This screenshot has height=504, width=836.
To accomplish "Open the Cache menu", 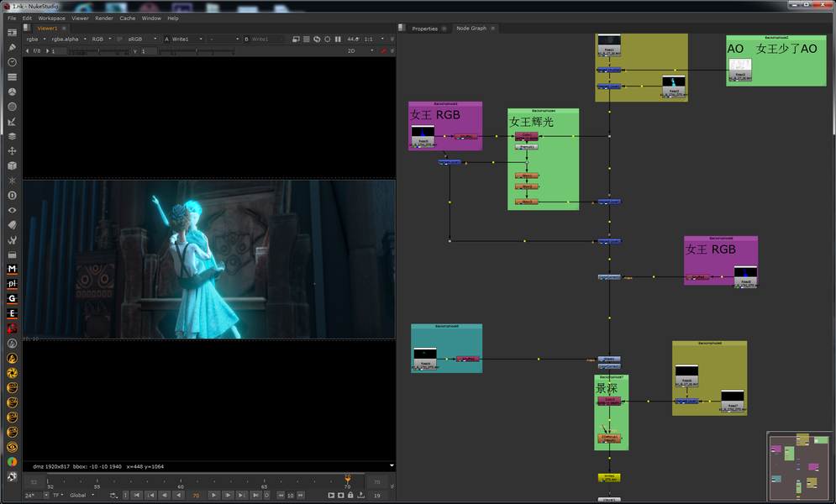I will [128, 18].
